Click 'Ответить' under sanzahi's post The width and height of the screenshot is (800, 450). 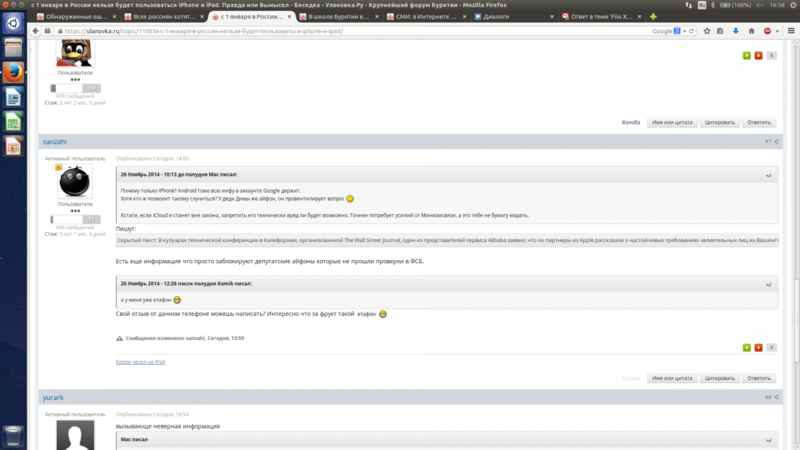[x=759, y=378]
